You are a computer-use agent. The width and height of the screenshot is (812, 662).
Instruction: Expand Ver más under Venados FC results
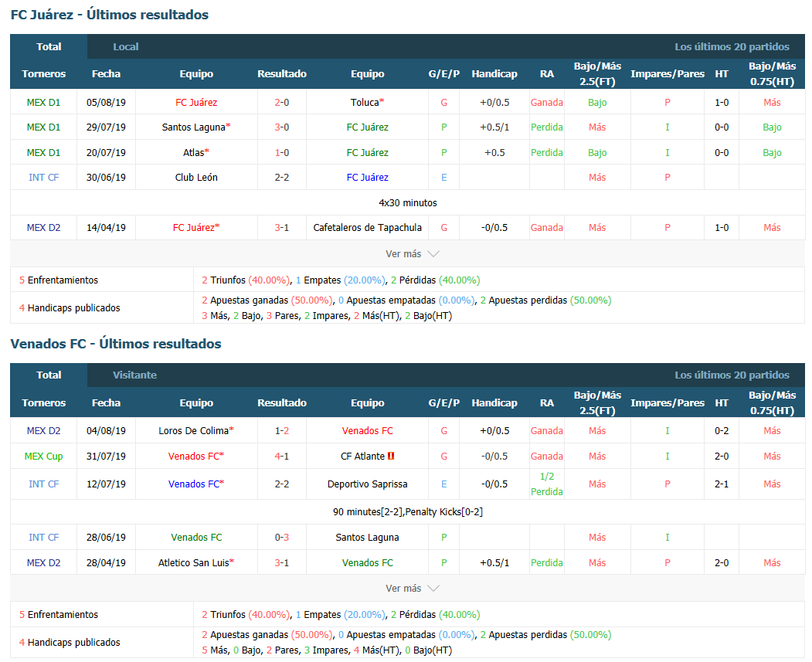click(413, 588)
